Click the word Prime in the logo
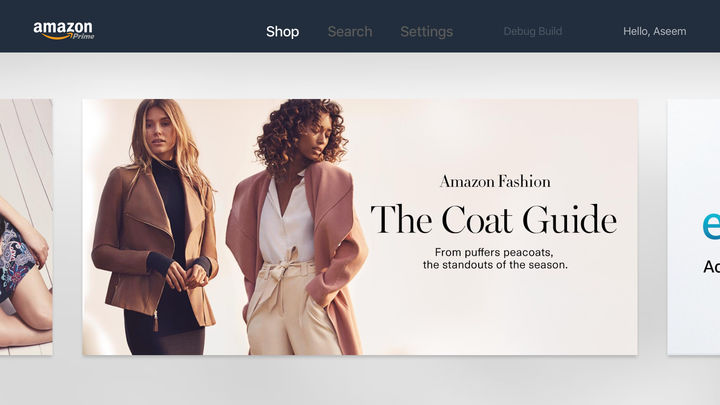 84,36
